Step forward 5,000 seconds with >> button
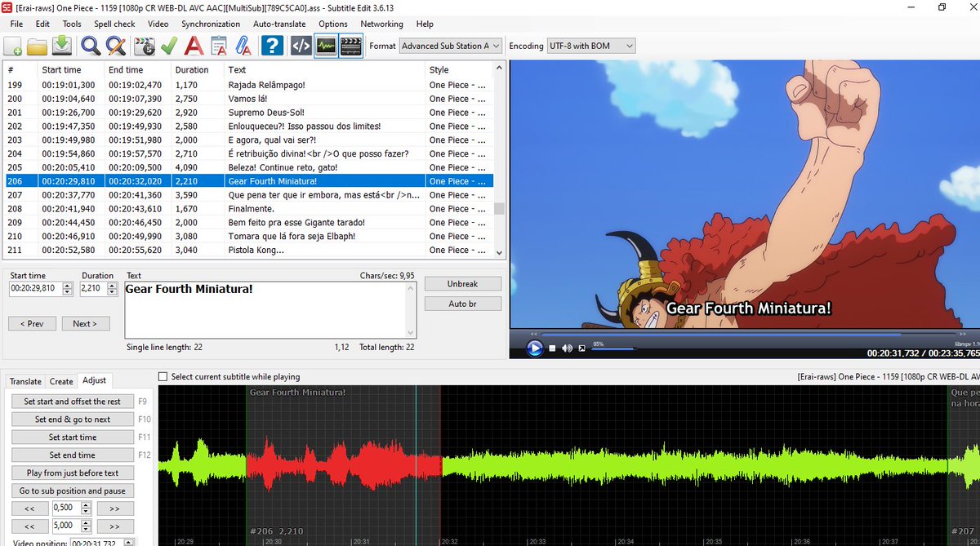 [115, 526]
